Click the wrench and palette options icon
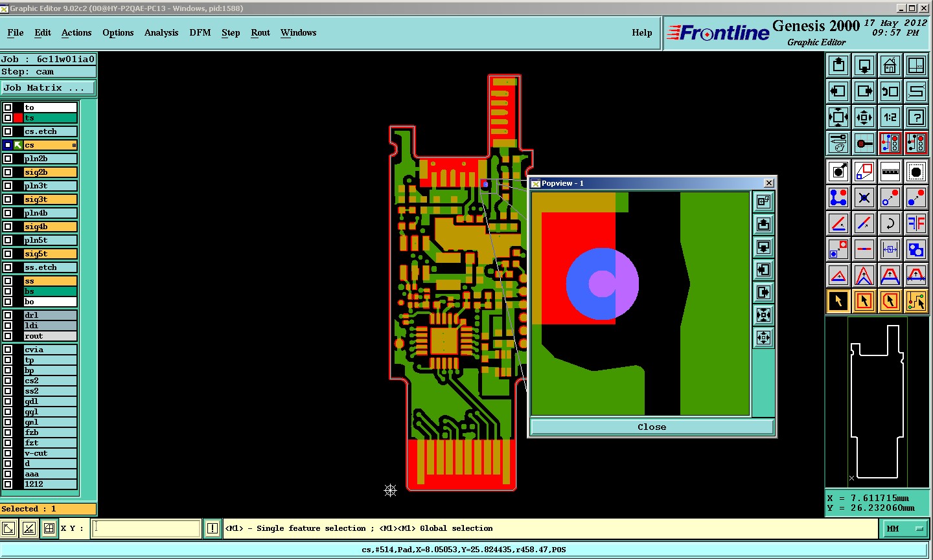 (838, 143)
